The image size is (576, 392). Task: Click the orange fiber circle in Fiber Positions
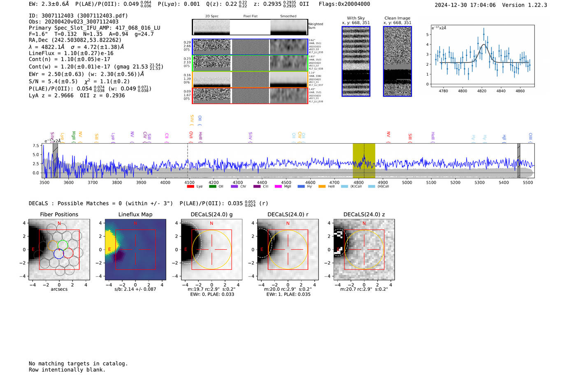tap(53, 245)
